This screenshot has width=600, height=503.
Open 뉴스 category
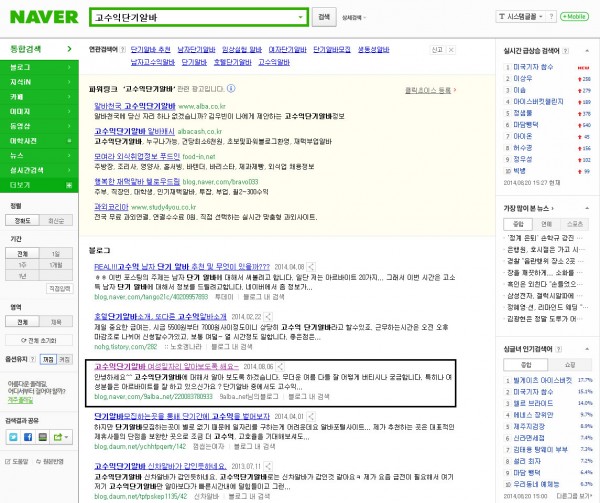point(39,155)
